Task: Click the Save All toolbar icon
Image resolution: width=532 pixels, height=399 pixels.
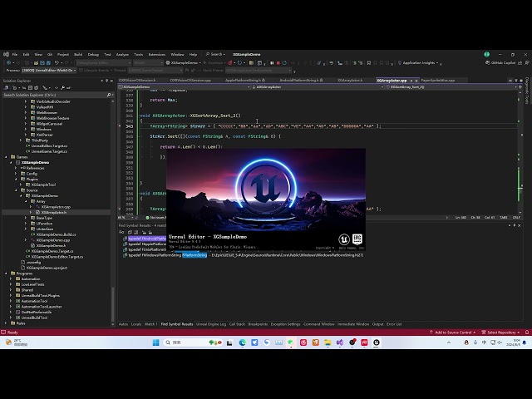Action: click(x=48, y=63)
